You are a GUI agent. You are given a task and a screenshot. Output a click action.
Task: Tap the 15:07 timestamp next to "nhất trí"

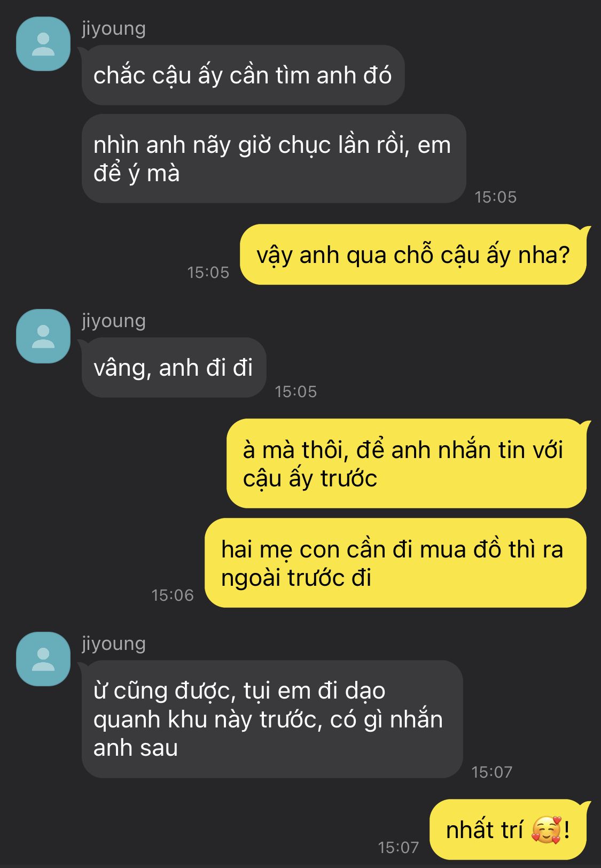(x=399, y=848)
